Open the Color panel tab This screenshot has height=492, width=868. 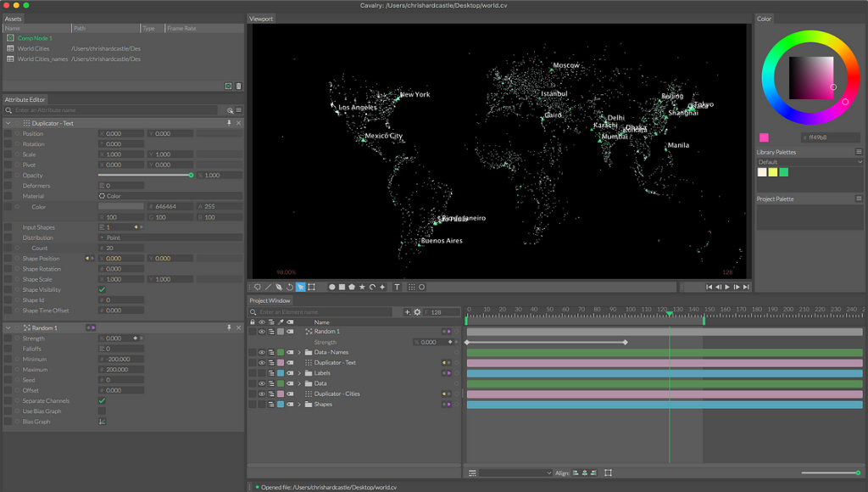coord(764,19)
